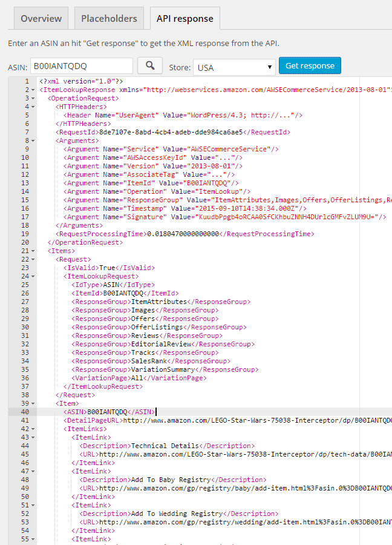Collapse ItemLink fold arrow on line 47

tap(33, 472)
